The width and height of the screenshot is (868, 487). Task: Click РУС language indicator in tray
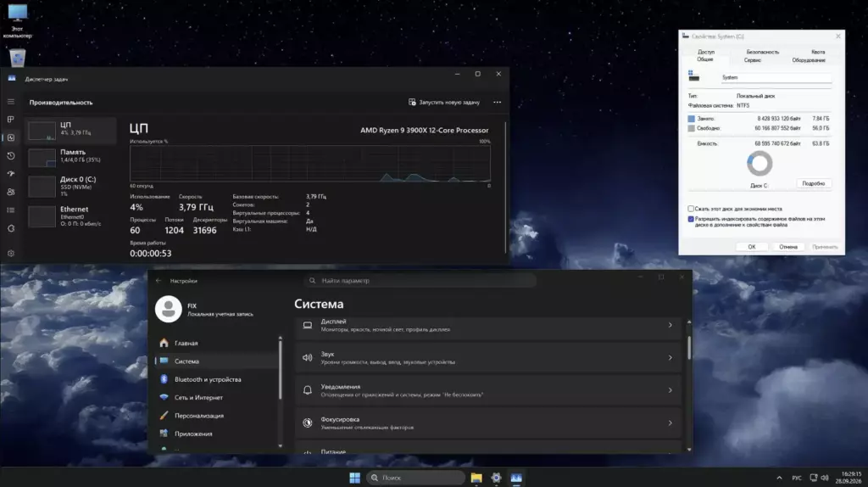tap(797, 478)
